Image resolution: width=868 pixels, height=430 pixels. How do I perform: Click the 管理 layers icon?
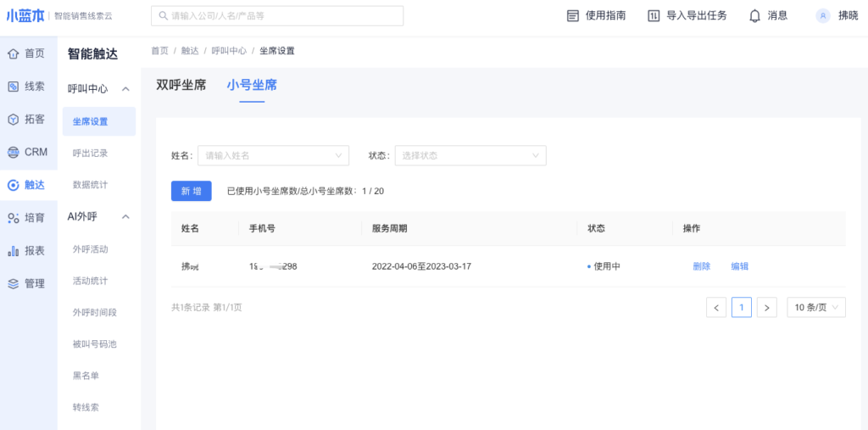click(14, 284)
